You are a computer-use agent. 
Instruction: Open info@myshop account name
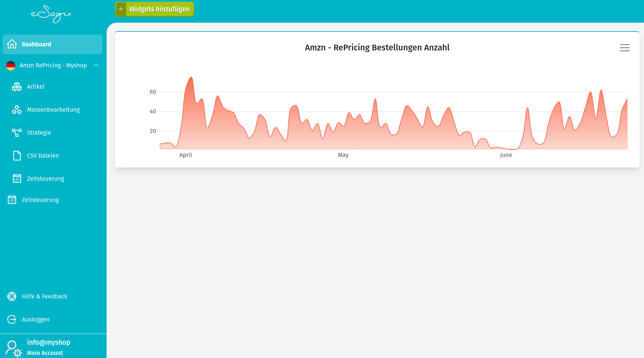[x=49, y=342]
